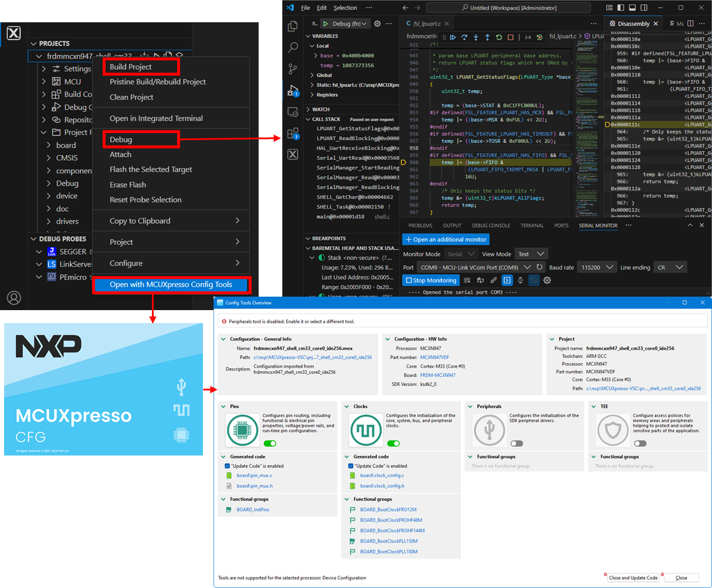Enable the Peripherals tool toggle
712x588 pixels.
516,443
